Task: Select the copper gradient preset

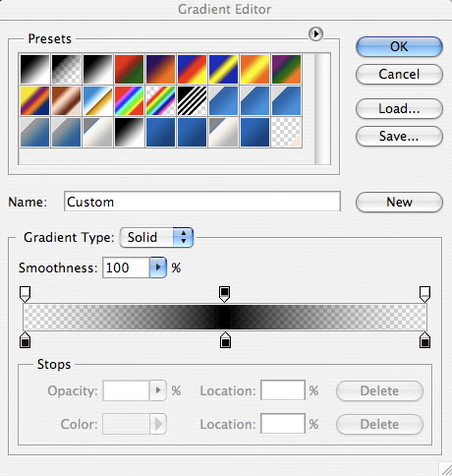Action: point(66,100)
